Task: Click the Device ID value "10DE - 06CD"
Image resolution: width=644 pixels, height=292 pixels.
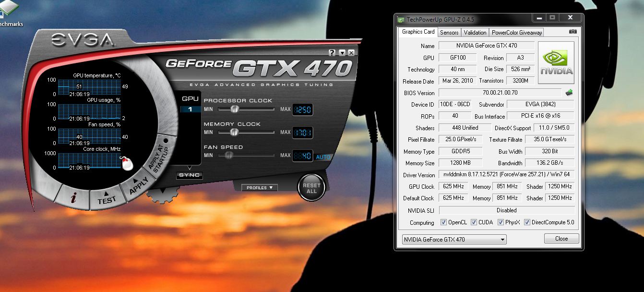Action: 455,104
